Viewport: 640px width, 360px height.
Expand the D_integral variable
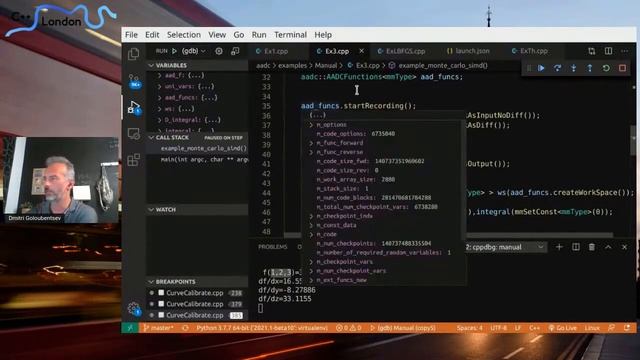coord(160,120)
